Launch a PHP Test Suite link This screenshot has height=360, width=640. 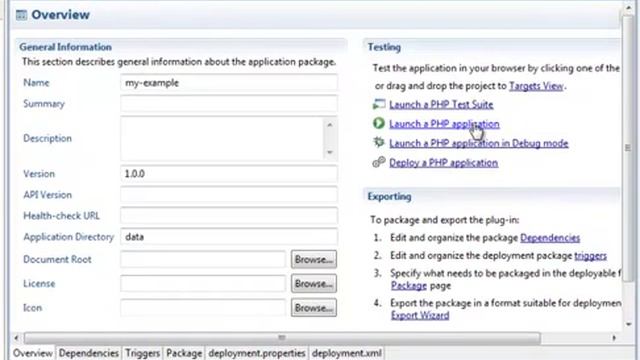(x=441, y=104)
